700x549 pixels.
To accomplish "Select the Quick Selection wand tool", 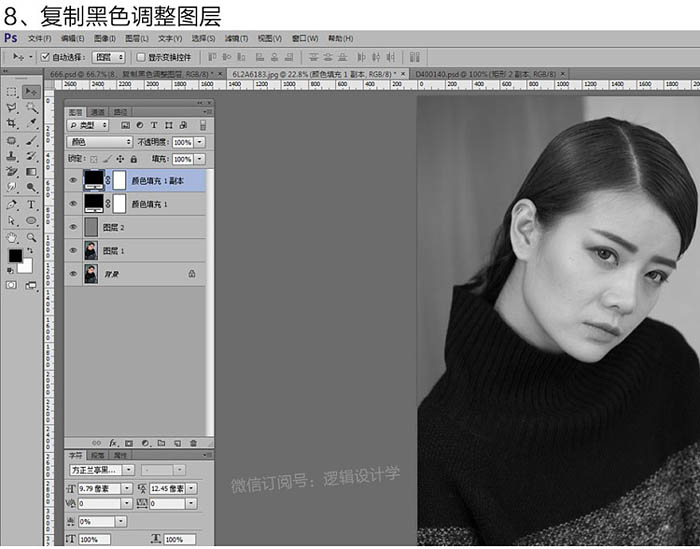I will pos(31,108).
